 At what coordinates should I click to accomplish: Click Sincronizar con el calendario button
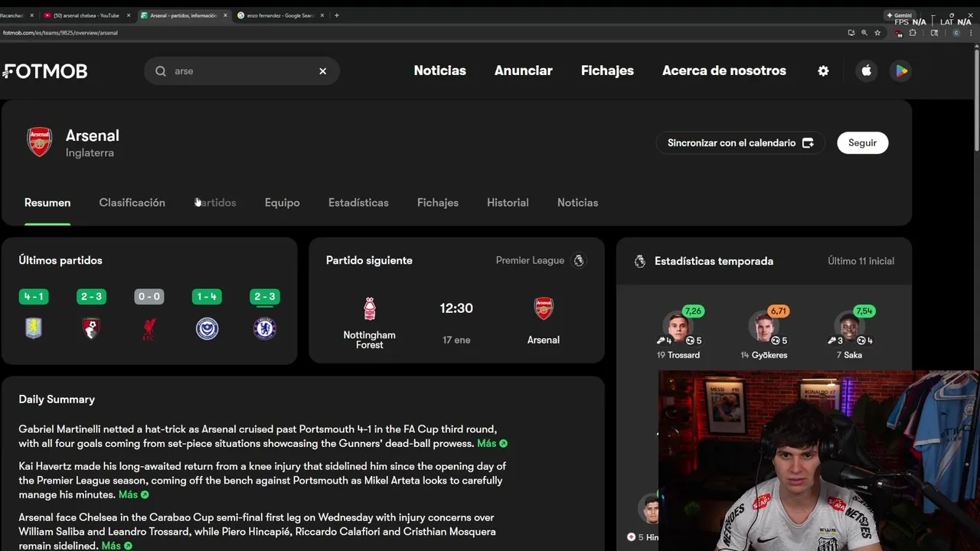[x=740, y=143]
